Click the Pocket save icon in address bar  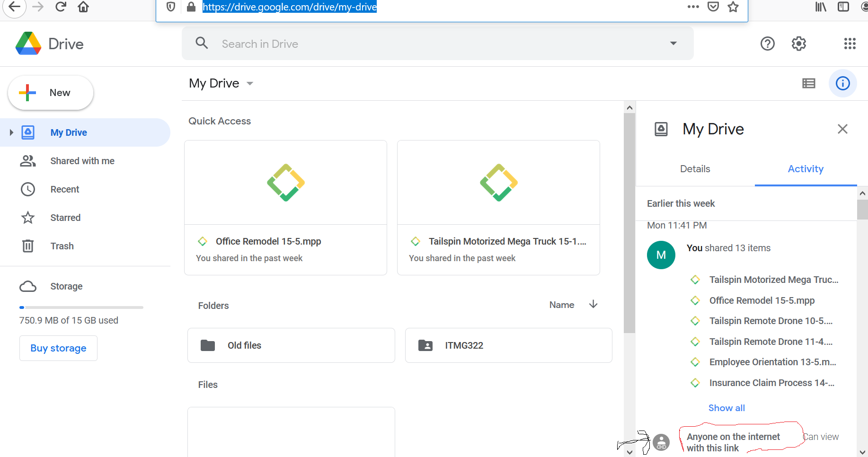713,7
